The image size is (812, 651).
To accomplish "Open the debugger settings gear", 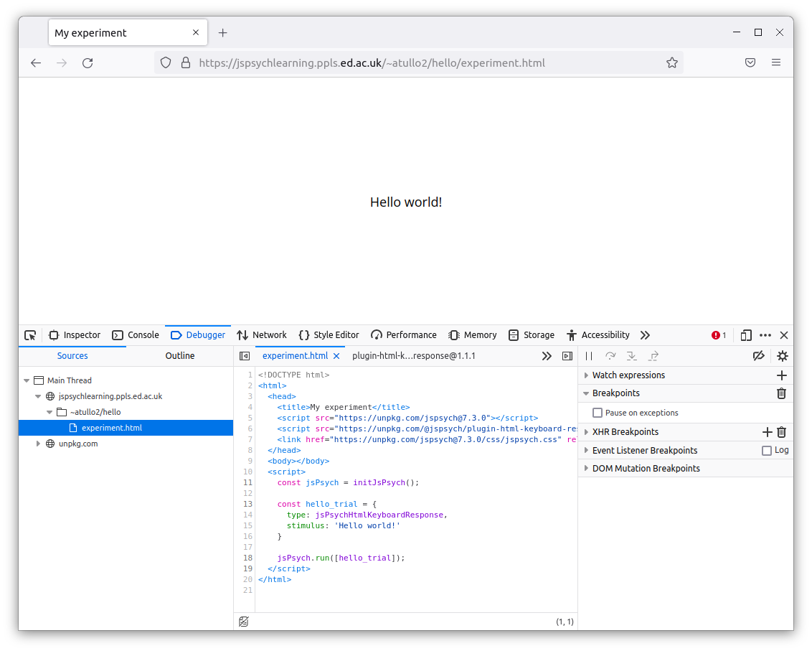I will 783,356.
